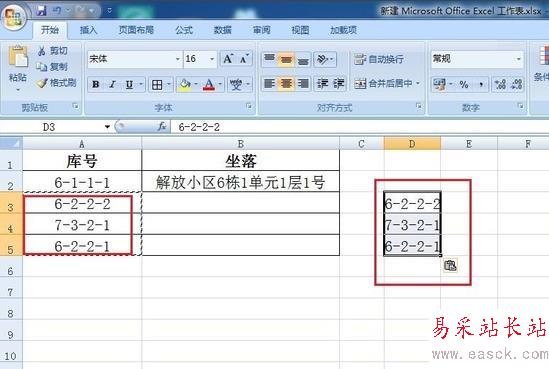This screenshot has width=549, height=369.
Task: Open the 页面布局 Page Layout tab
Action: (x=136, y=30)
